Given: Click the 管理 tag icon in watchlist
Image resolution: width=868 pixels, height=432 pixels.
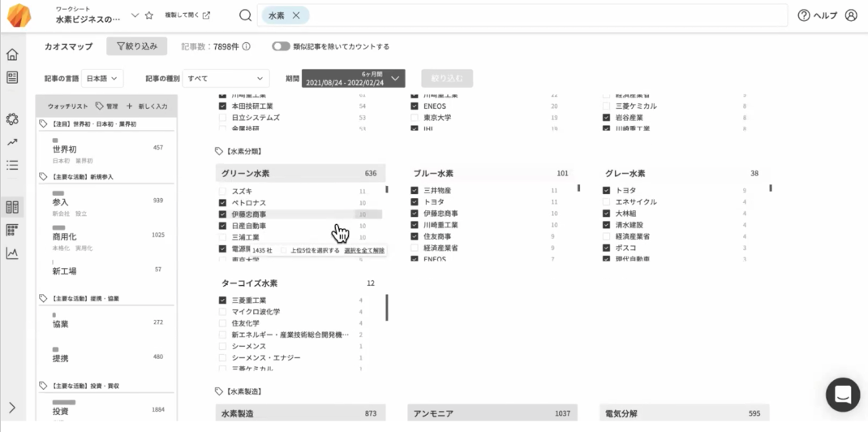Looking at the screenshot, I should point(100,106).
